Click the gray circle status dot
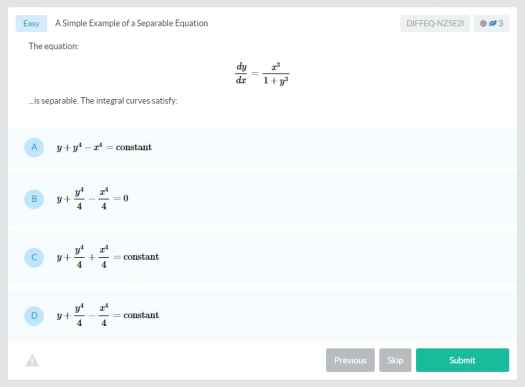Image resolution: width=525 pixels, height=387 pixels. pyautogui.click(x=483, y=23)
